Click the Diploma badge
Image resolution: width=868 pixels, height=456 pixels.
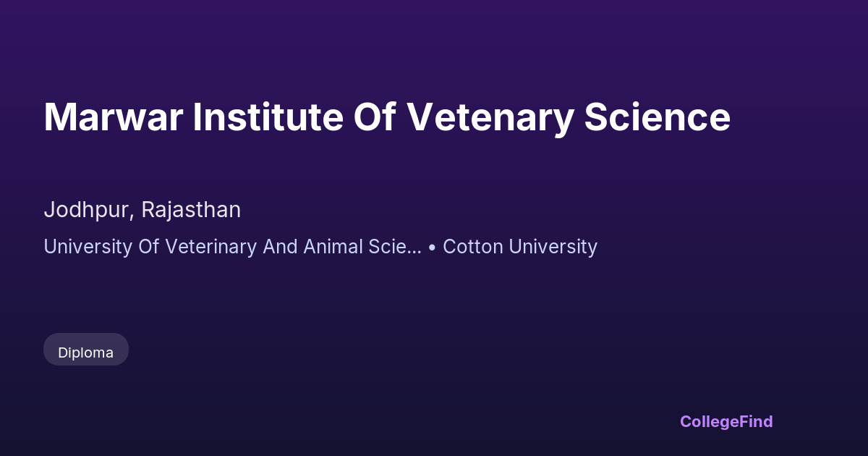tap(86, 352)
